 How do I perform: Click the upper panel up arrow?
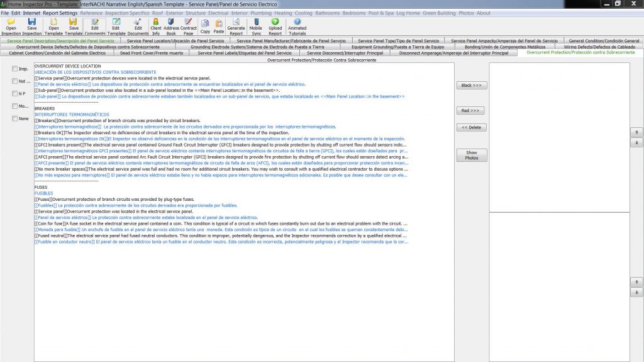coord(636,132)
